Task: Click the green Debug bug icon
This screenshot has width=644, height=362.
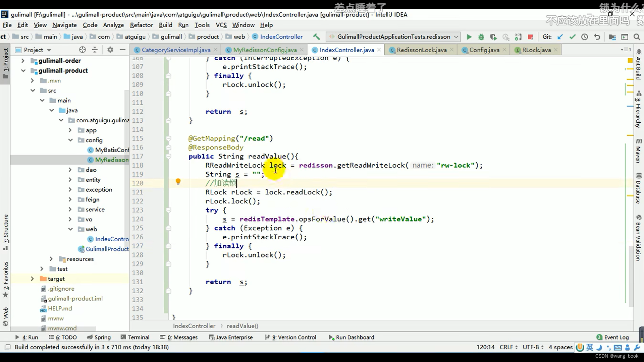Action: (x=481, y=37)
